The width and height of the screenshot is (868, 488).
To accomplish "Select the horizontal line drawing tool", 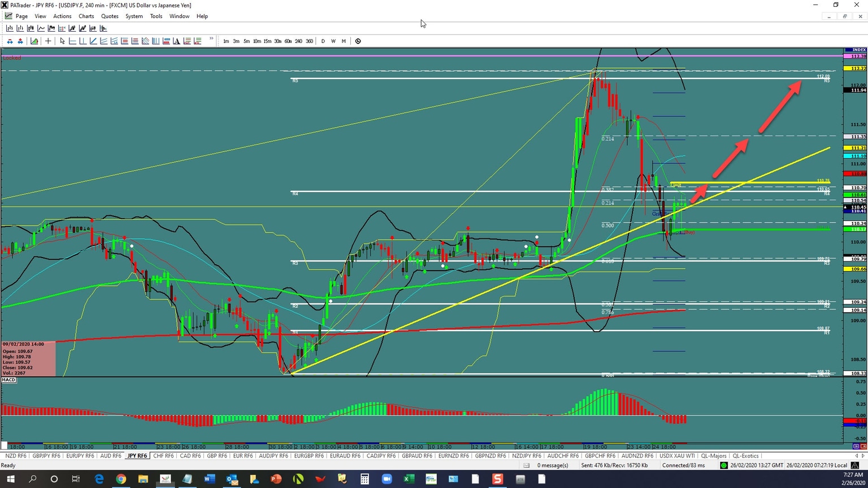I will click(x=72, y=41).
